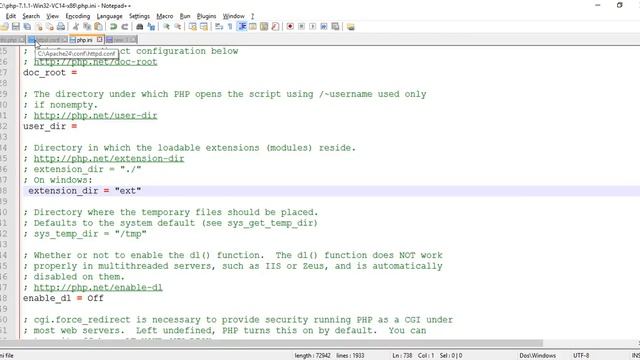The image size is (640, 360).
Task: Open the php.net/user-dir link
Action: [95, 116]
